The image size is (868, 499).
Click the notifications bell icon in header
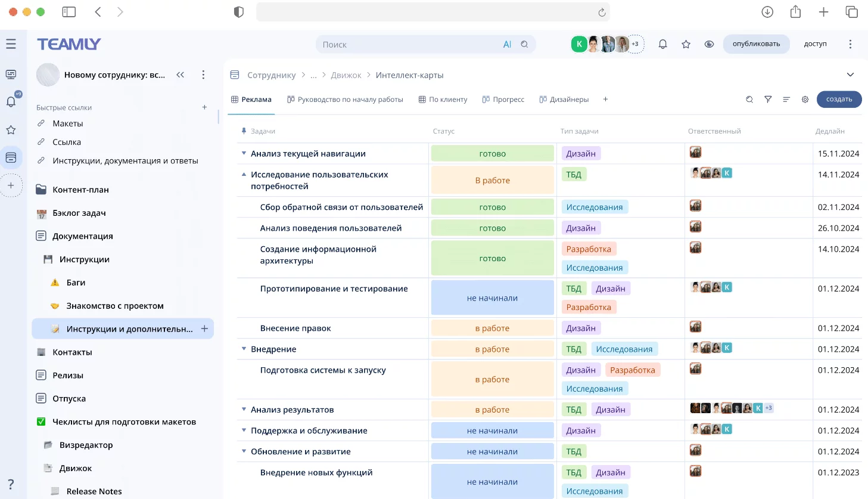(x=662, y=44)
